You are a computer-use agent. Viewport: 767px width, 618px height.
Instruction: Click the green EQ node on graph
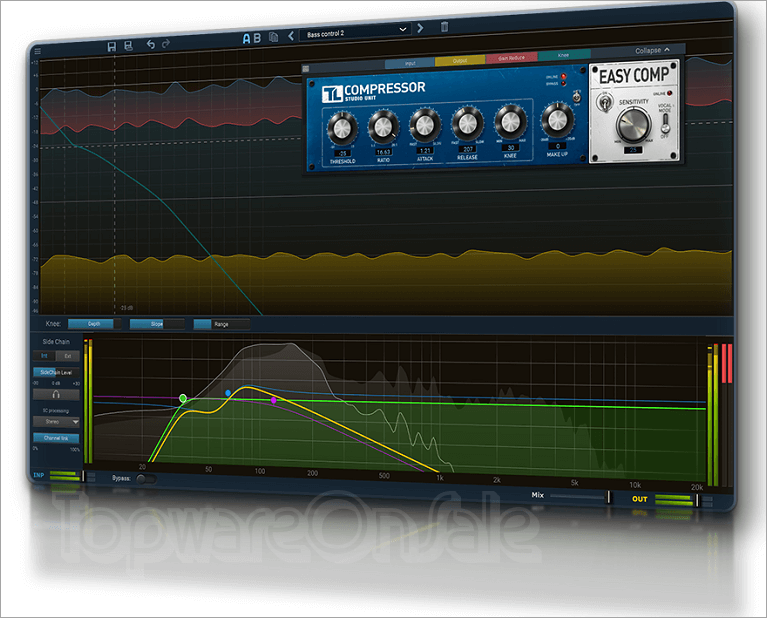[x=182, y=398]
